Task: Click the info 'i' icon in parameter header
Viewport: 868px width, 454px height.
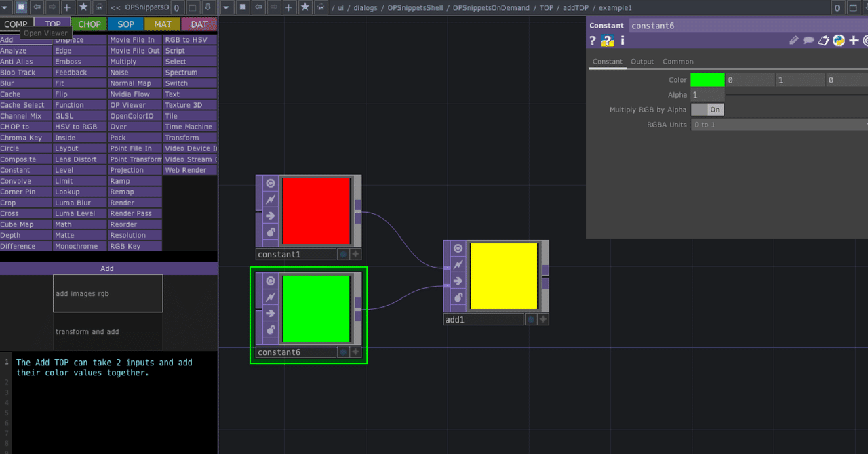Action: click(x=622, y=40)
